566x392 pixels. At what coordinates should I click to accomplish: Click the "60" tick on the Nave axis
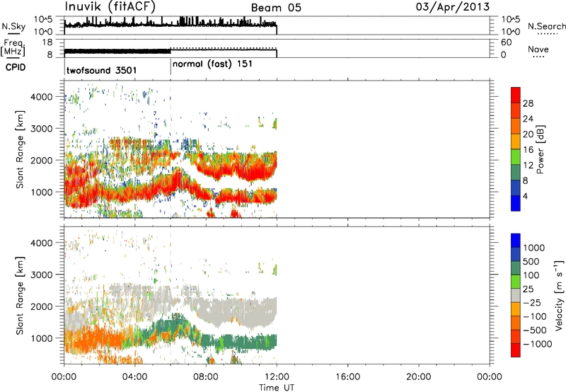click(506, 42)
